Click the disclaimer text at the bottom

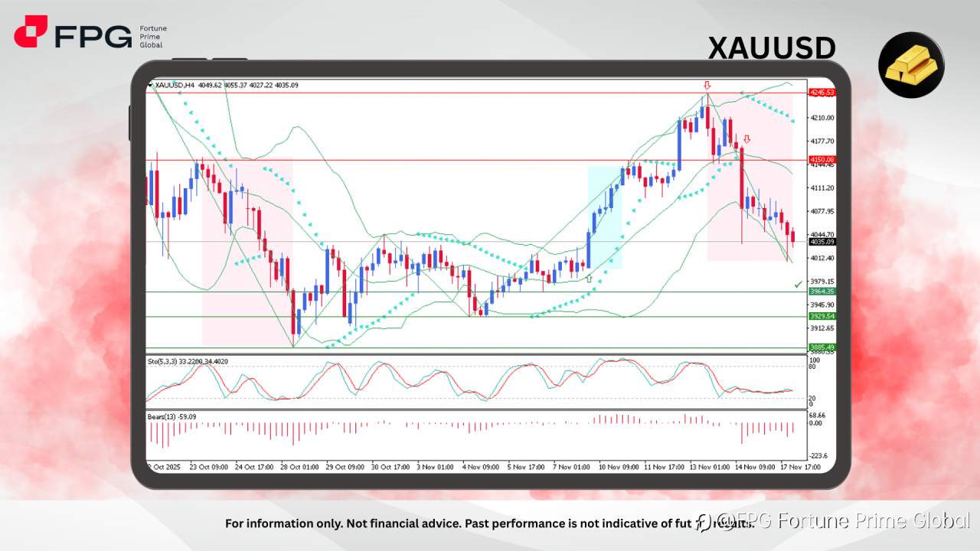(x=485, y=524)
